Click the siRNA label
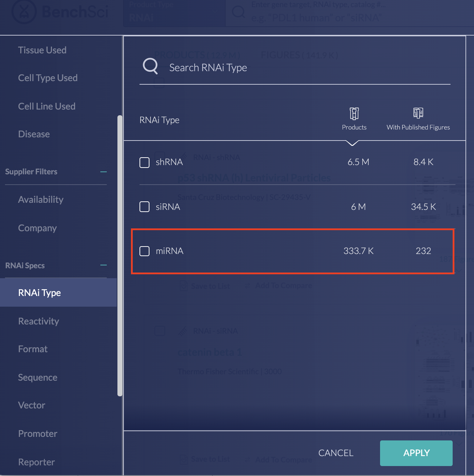The image size is (474, 476). pyautogui.click(x=168, y=207)
